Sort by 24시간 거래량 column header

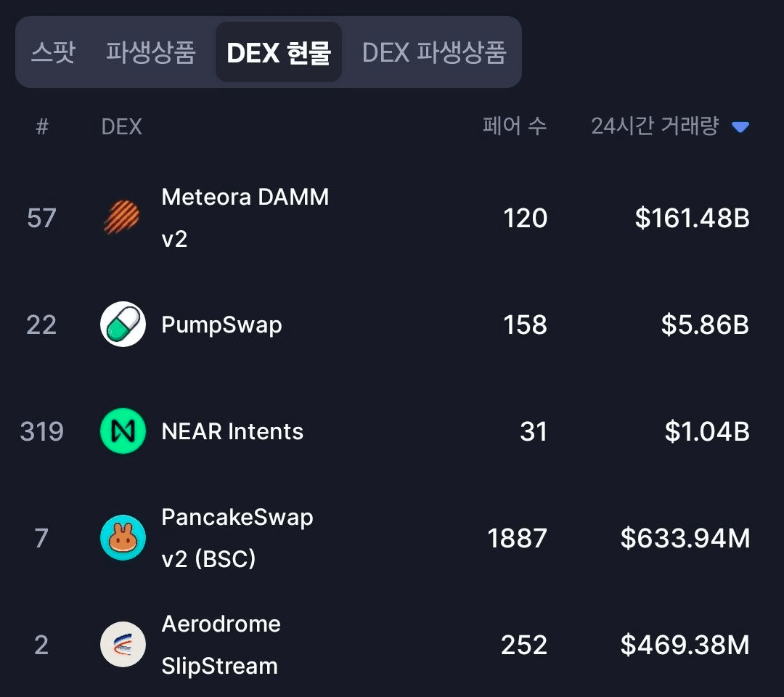click(x=655, y=127)
